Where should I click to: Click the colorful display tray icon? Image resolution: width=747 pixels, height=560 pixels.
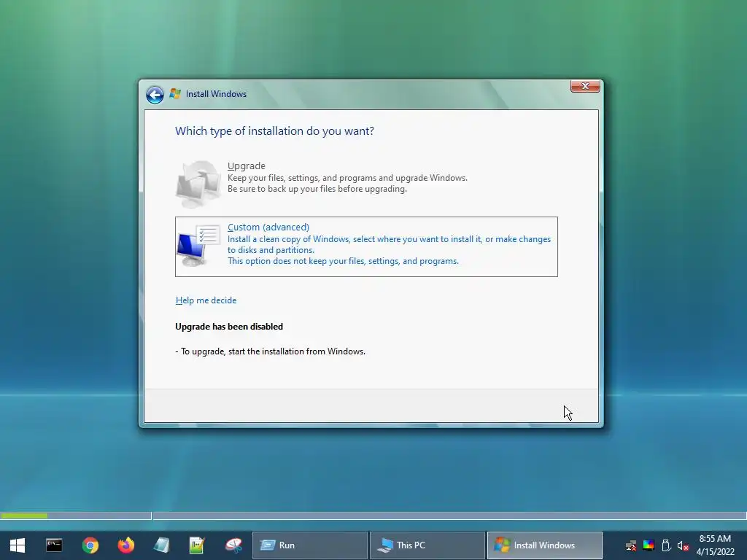[x=649, y=545]
